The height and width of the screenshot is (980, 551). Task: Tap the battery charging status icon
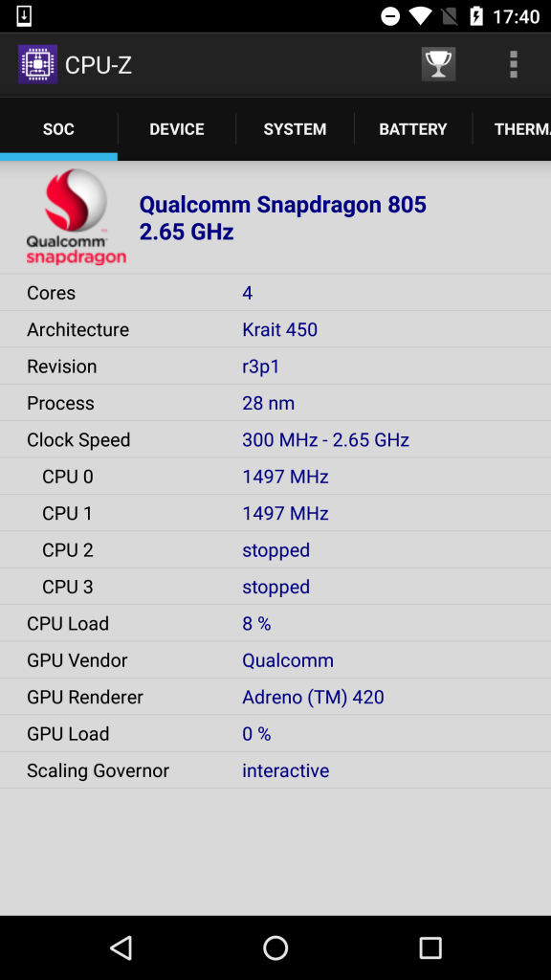476,16
